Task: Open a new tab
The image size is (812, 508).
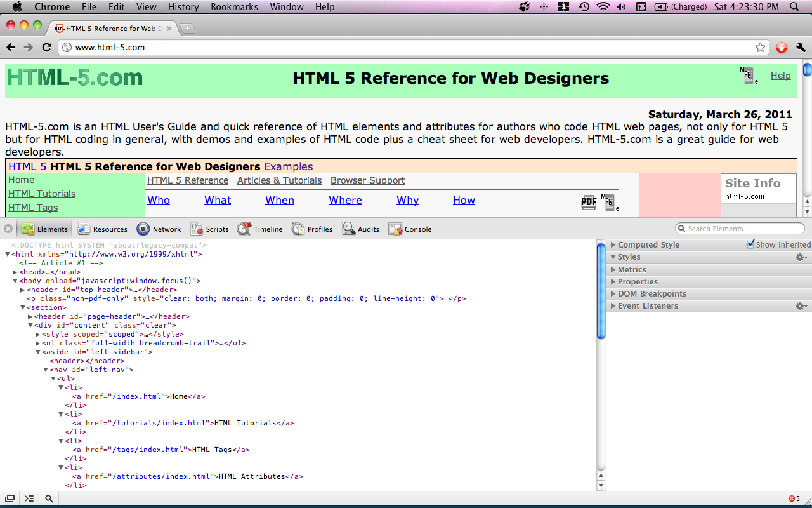Action: (x=188, y=29)
